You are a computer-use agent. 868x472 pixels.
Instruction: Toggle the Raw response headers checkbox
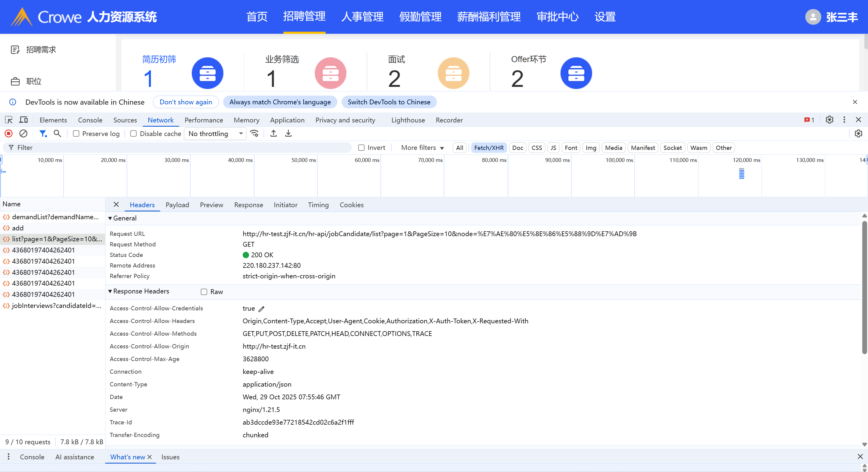[x=204, y=292]
